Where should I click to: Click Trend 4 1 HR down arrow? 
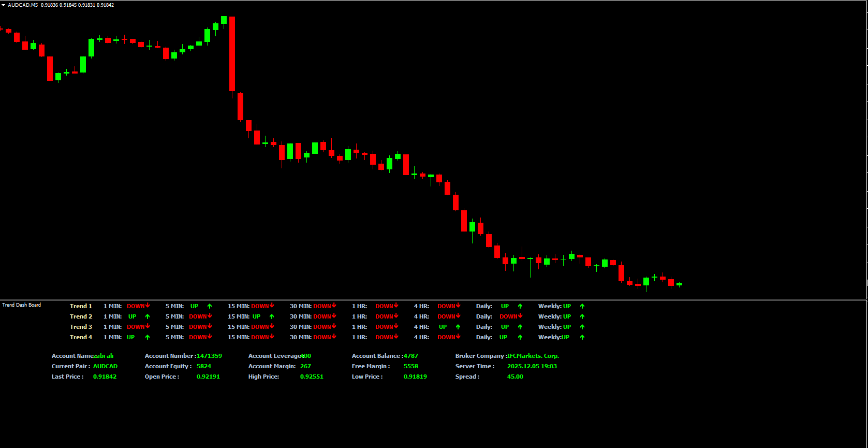point(396,337)
